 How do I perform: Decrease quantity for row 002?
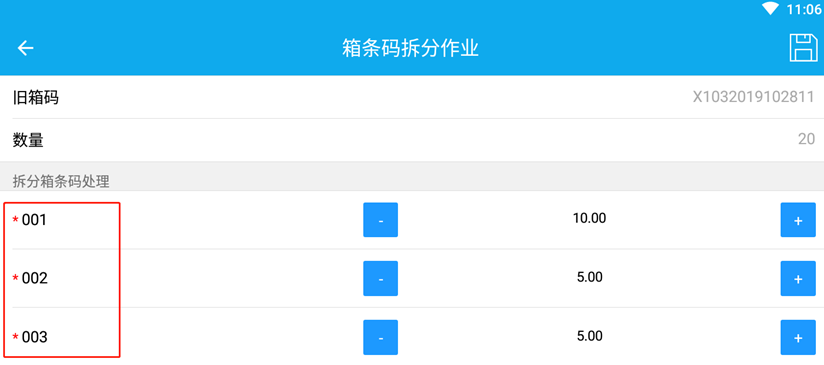[380, 278]
